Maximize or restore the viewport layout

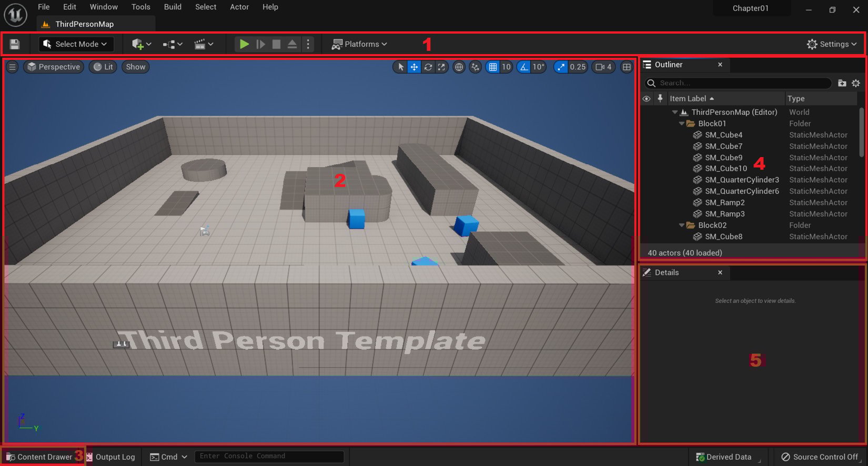[627, 67]
